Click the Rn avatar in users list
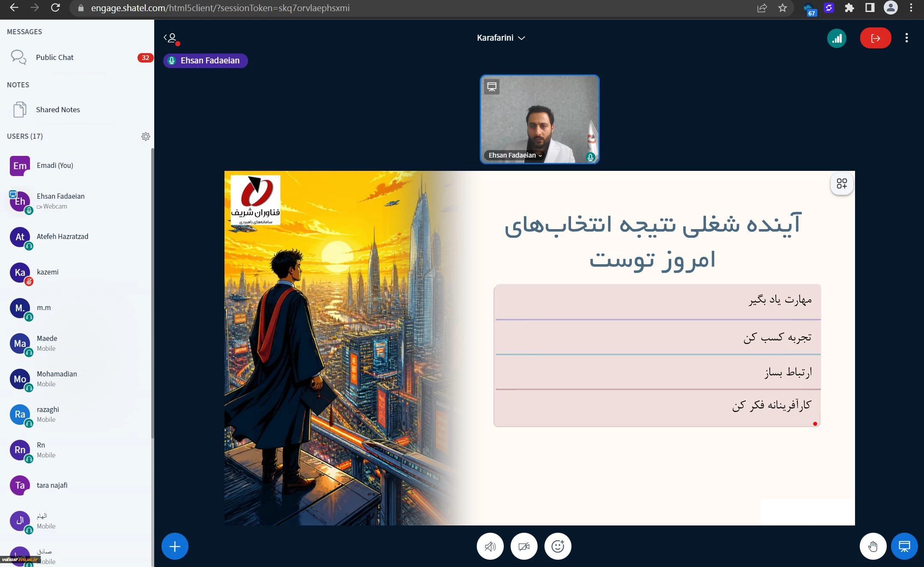 tap(20, 450)
